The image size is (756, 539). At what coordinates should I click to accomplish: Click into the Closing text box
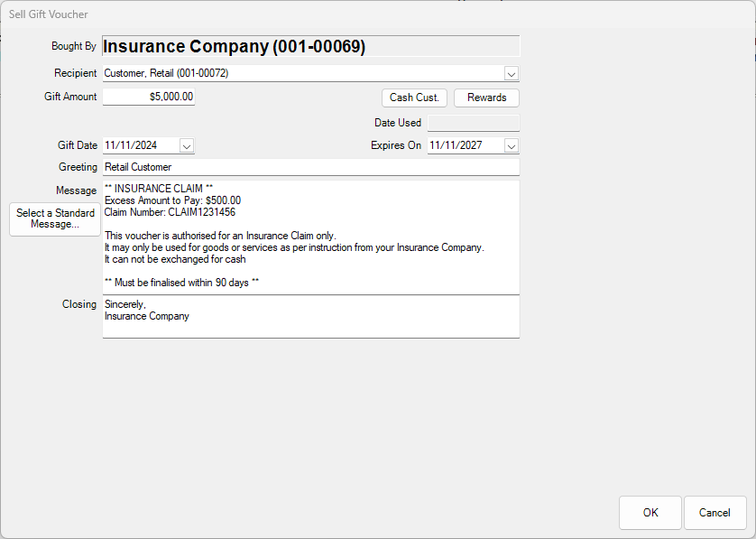point(311,316)
